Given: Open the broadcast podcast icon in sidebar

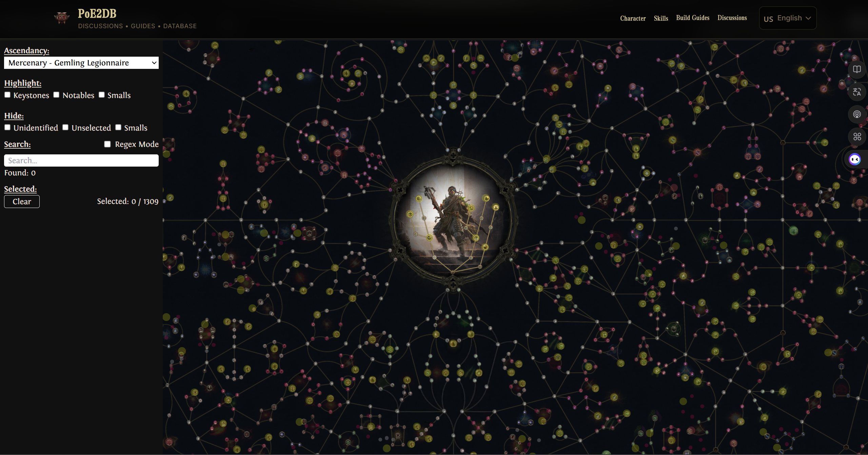Looking at the screenshot, I should click(857, 114).
